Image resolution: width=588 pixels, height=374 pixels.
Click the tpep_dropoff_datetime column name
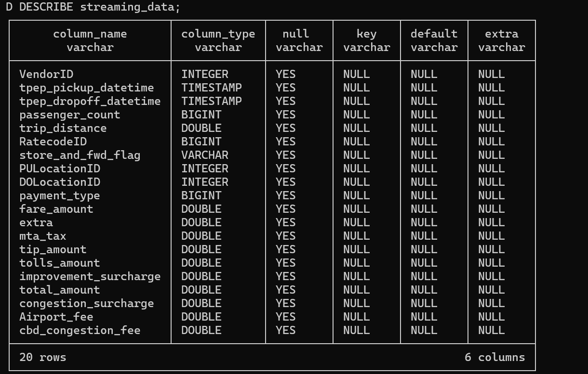pos(90,101)
